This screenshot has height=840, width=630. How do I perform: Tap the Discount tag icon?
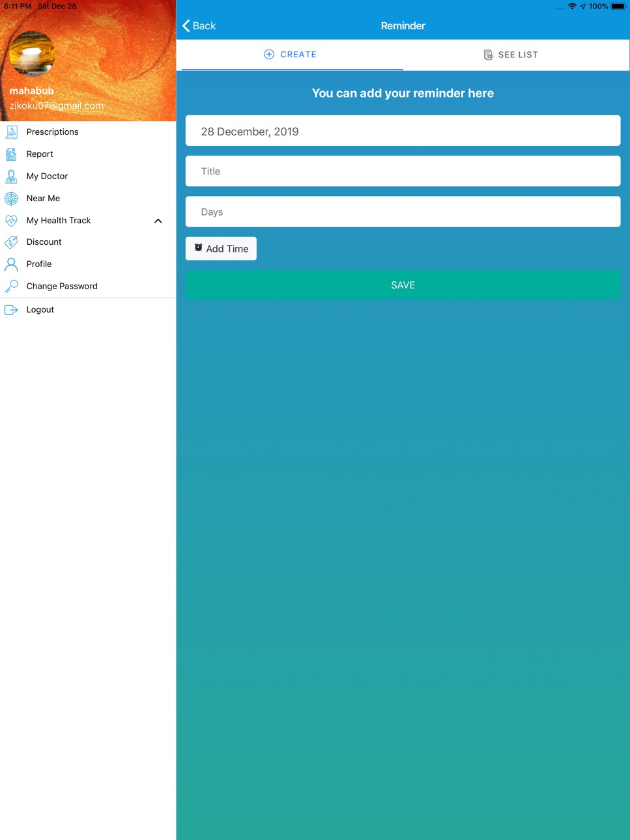(x=11, y=242)
